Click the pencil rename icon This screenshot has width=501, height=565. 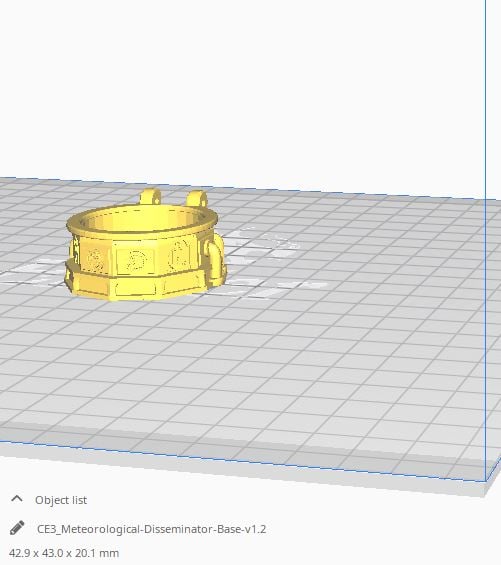17,528
